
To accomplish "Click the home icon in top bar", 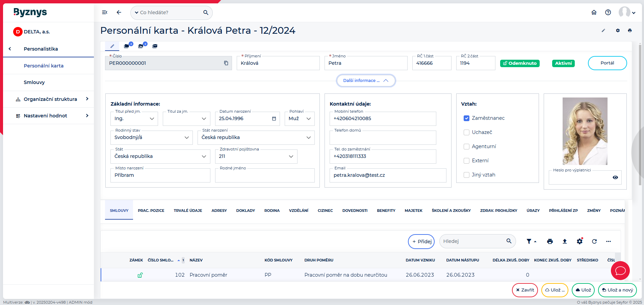I will [594, 12].
